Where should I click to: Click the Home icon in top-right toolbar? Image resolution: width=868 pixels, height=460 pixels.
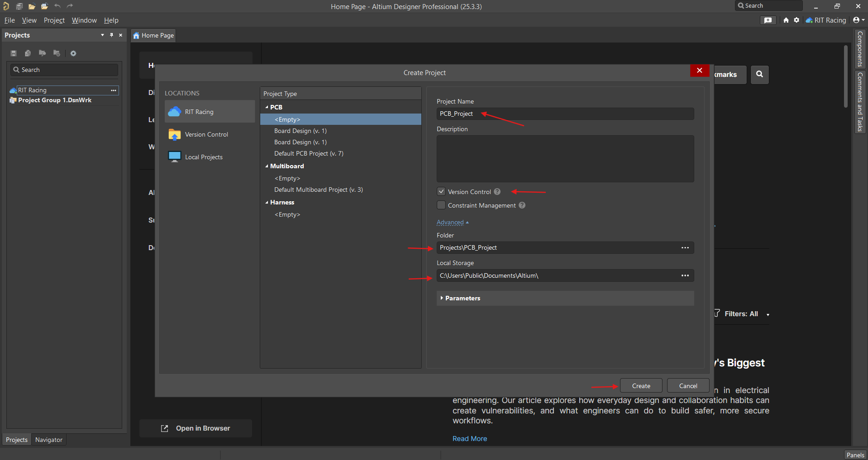786,20
